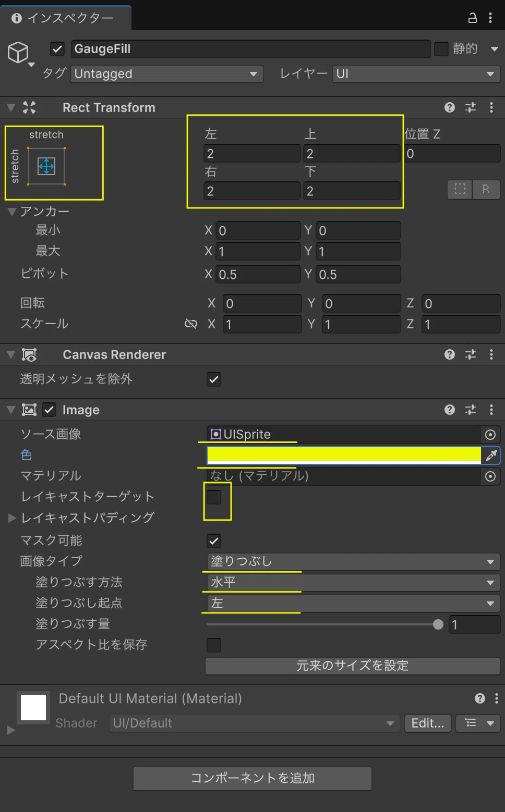
Task: Open the shader list options button
Action: pyautogui.click(x=478, y=723)
